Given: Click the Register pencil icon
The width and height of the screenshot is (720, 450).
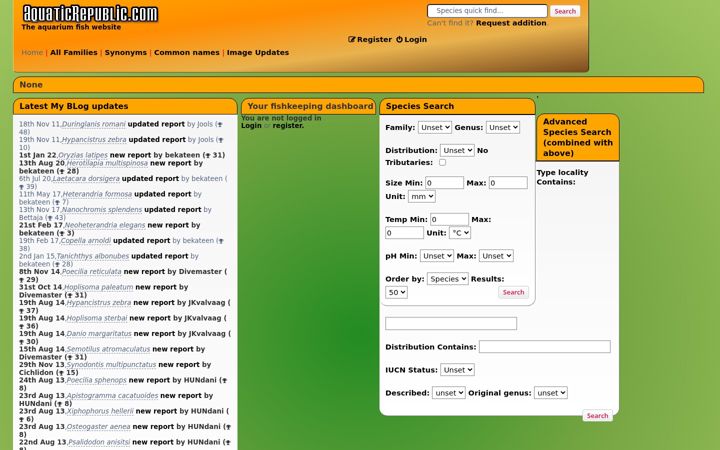Looking at the screenshot, I should pyautogui.click(x=352, y=39).
